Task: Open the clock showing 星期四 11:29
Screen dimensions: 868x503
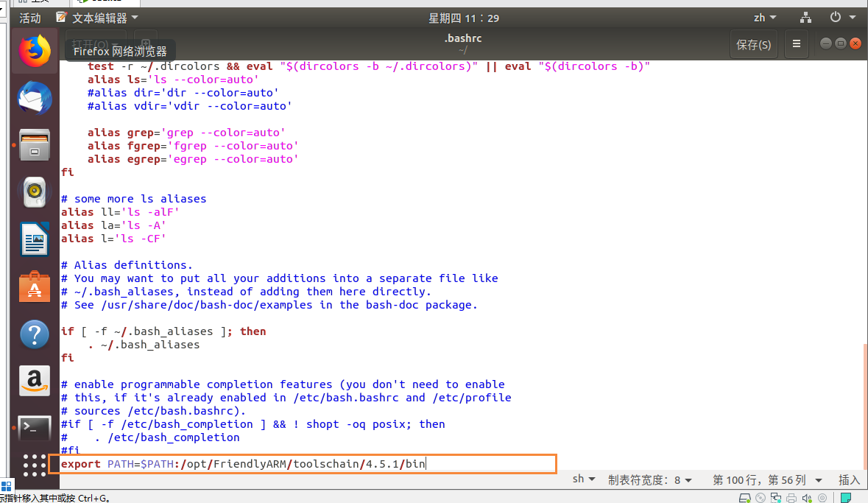Action: pyautogui.click(x=463, y=18)
